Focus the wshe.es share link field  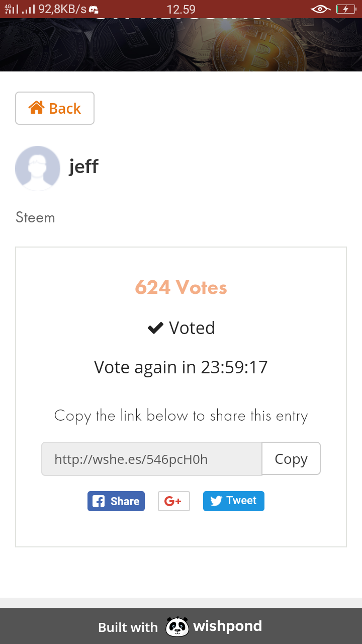[x=151, y=459]
